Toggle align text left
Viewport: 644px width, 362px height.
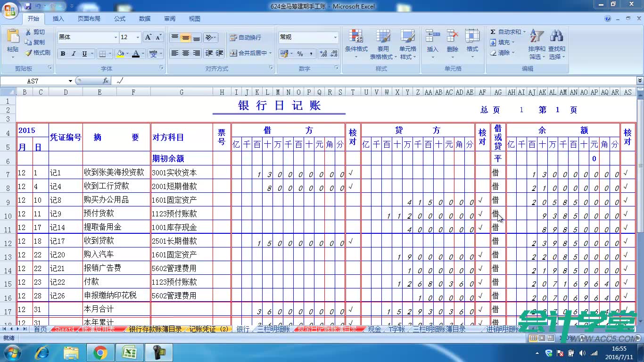[x=175, y=53]
